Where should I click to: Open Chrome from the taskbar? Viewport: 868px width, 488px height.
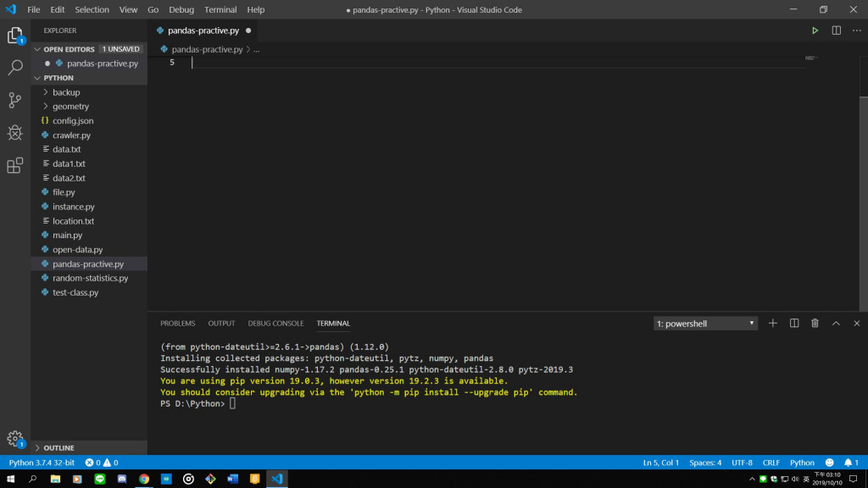[x=144, y=480]
